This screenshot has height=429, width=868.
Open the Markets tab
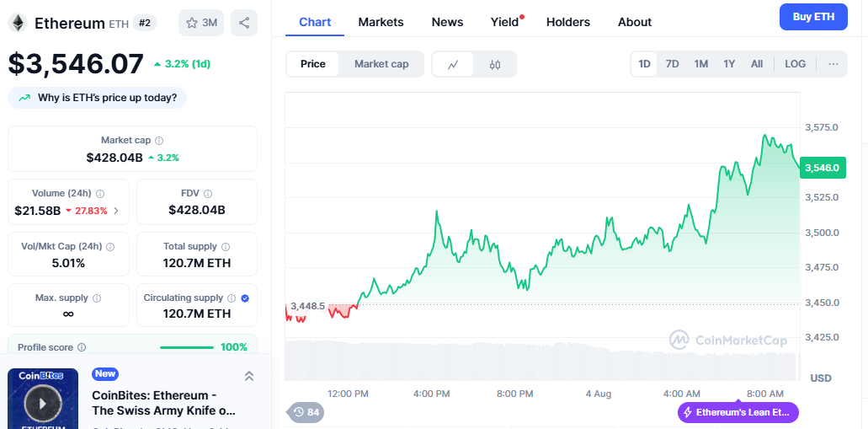coord(381,22)
